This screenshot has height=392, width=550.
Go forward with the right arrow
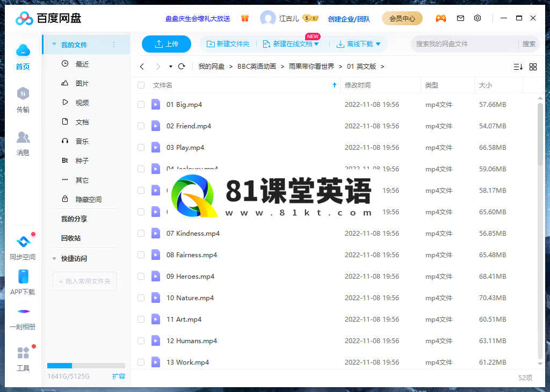(158, 66)
